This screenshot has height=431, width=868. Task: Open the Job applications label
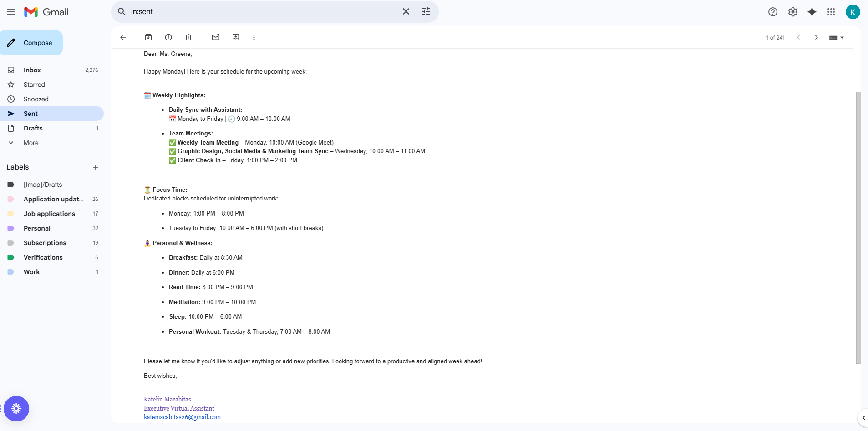(x=52, y=214)
